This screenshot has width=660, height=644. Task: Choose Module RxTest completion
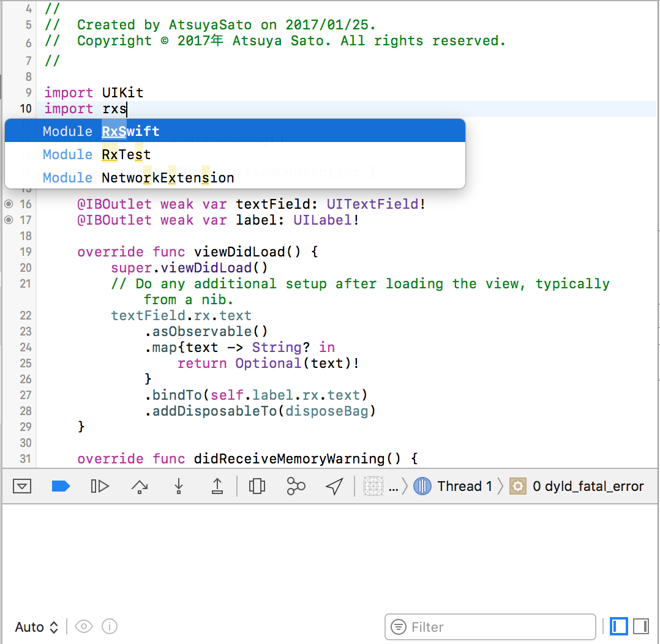pos(235,154)
